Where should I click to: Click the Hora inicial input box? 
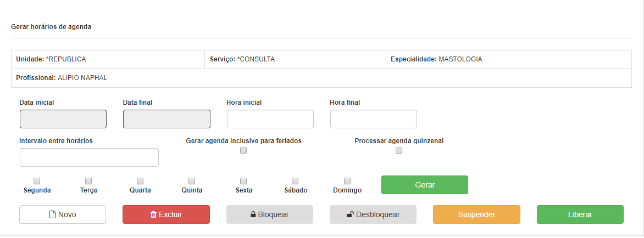270,119
